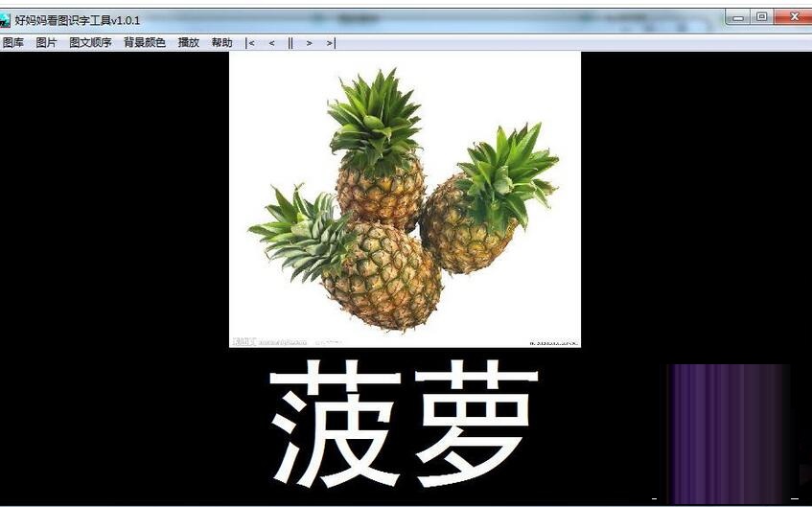
Task: Open the 播放 menu
Action: tap(189, 43)
